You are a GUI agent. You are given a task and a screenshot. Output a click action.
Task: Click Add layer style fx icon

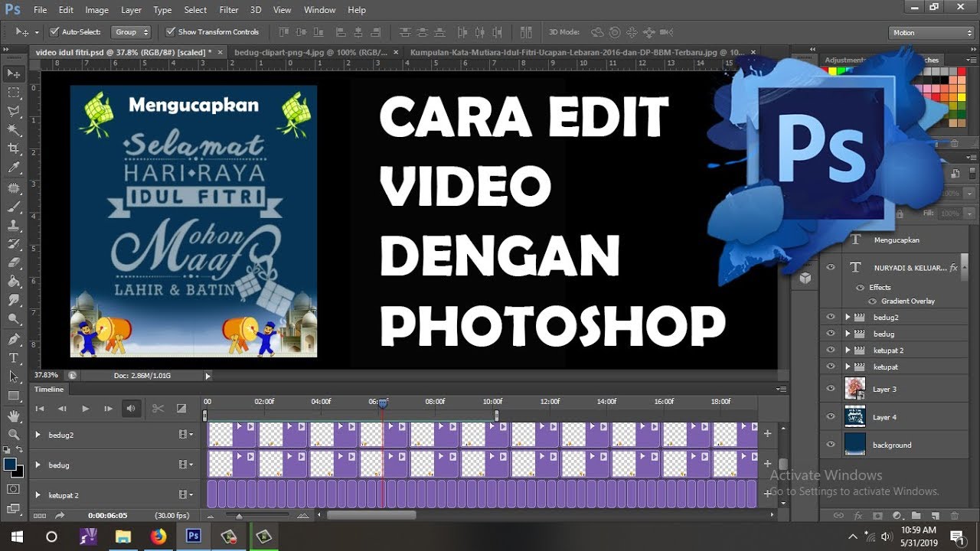(858, 516)
